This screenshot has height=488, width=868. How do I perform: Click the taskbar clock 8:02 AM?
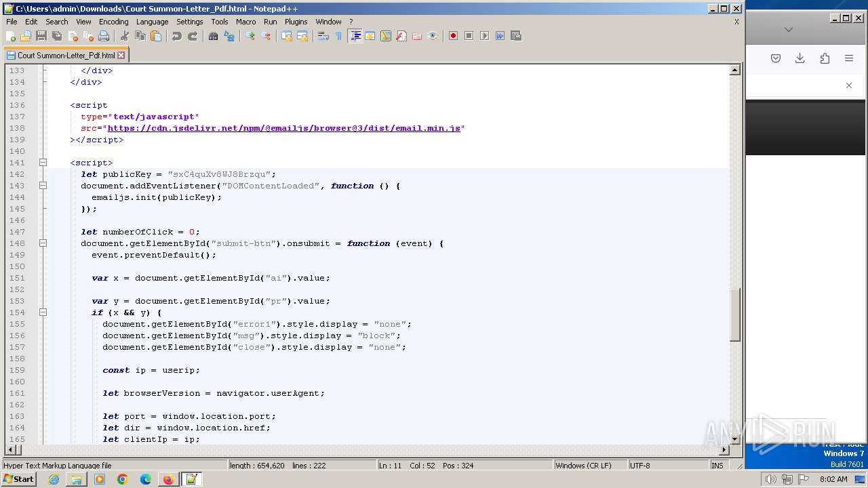pyautogui.click(x=833, y=479)
